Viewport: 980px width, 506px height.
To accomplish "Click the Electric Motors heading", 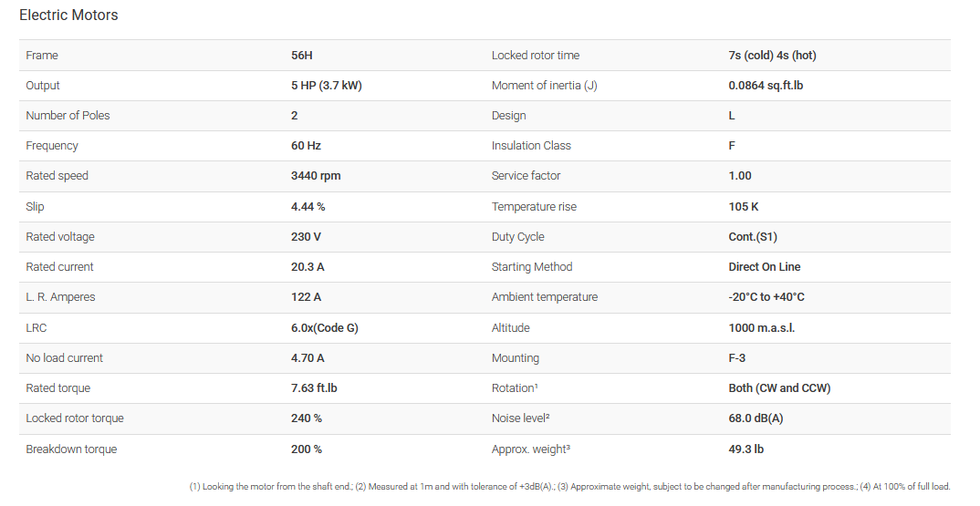I will tap(68, 15).
